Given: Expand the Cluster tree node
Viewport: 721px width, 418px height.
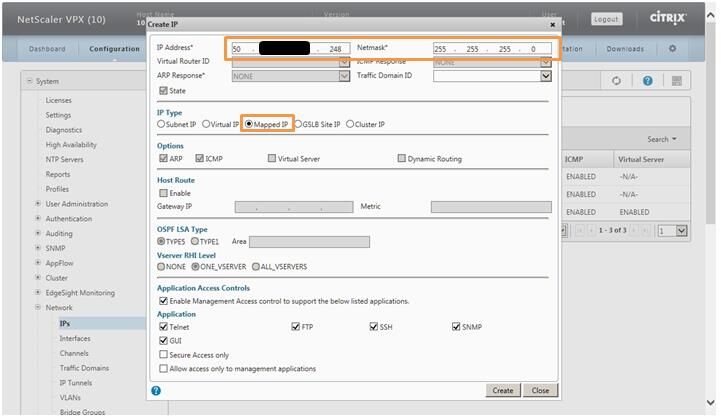Looking at the screenshot, I should (x=38, y=278).
